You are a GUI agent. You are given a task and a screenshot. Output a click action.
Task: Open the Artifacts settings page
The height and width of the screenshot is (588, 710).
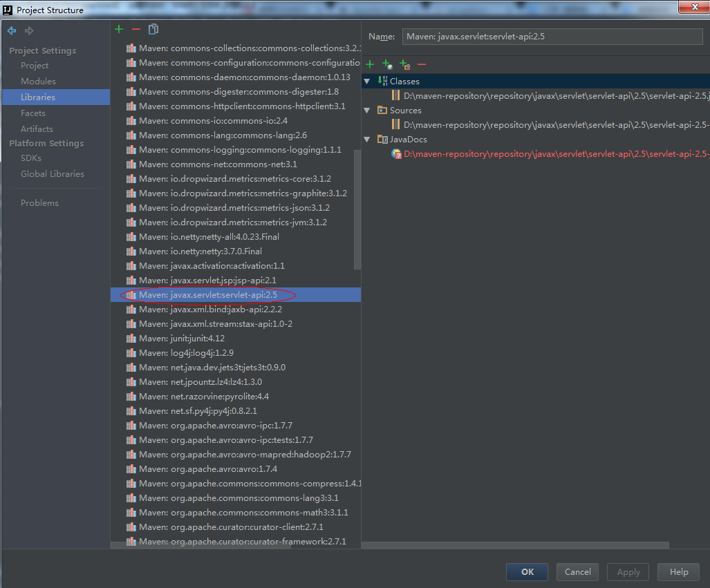point(37,129)
